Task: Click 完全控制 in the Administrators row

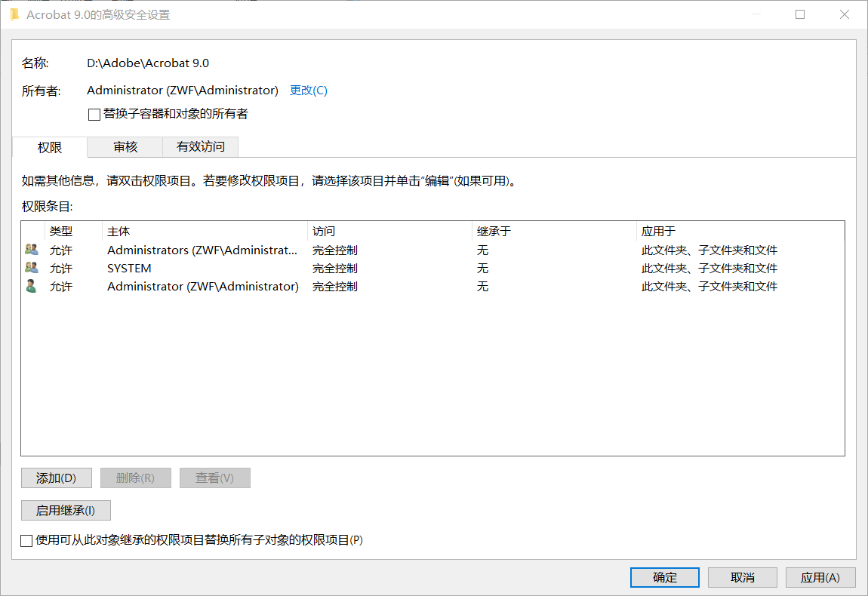Action: (335, 250)
